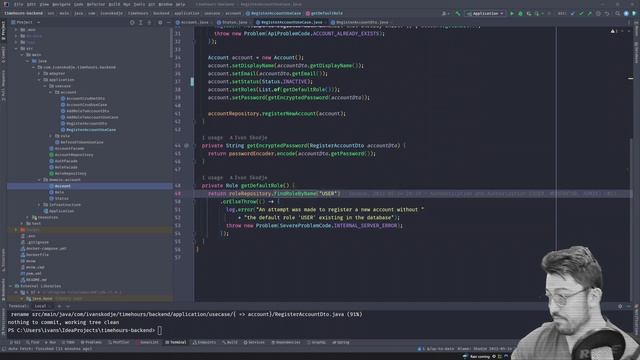
Task: Open the Dependencies tool window
Action: coord(286,342)
